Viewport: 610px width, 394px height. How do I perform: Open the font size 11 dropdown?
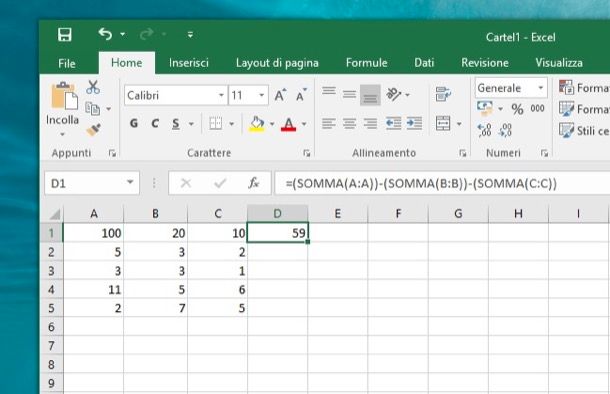point(261,95)
